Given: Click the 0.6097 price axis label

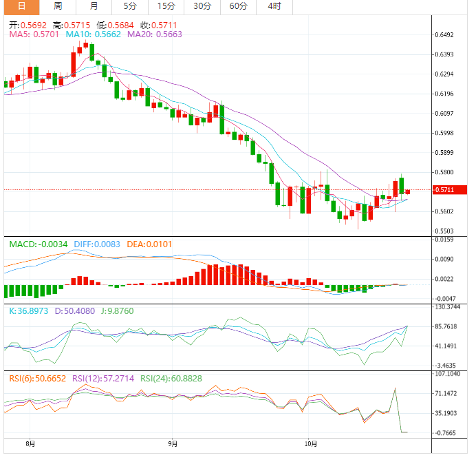Looking at the screenshot, I should (x=444, y=114).
